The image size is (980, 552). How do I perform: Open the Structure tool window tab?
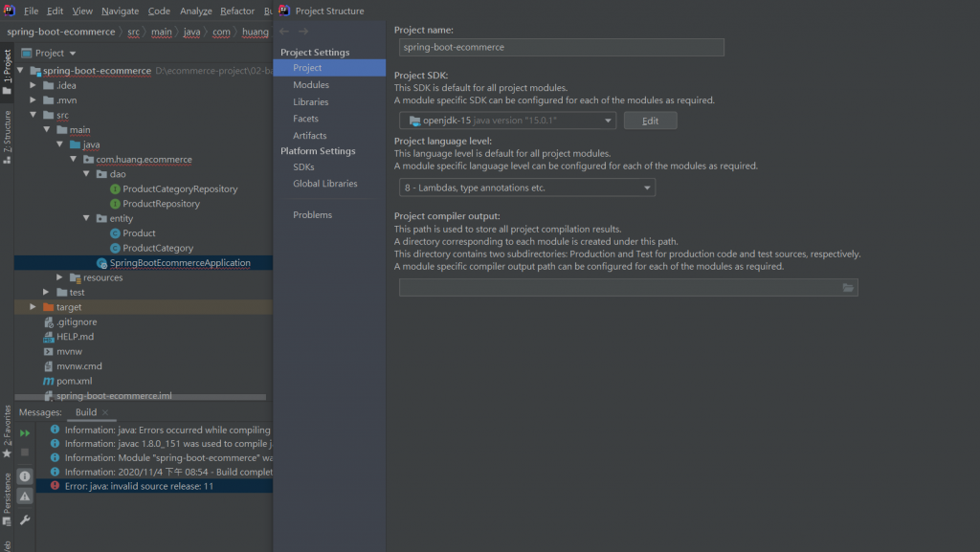click(7, 137)
